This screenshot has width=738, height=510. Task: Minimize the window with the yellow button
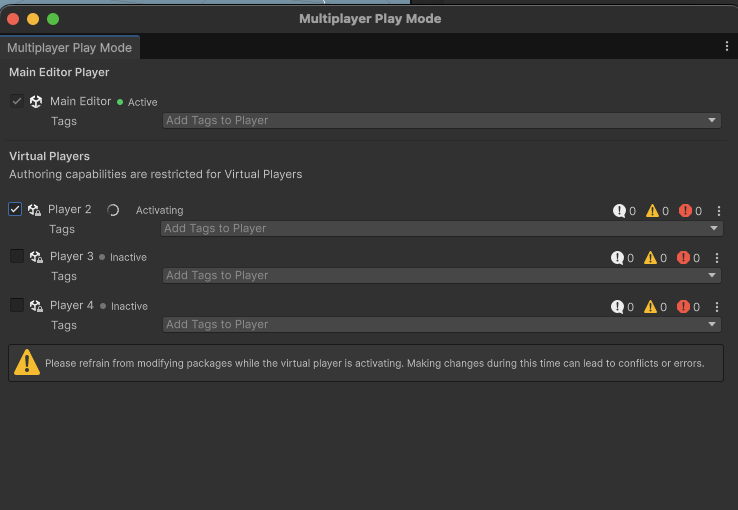[x=33, y=19]
